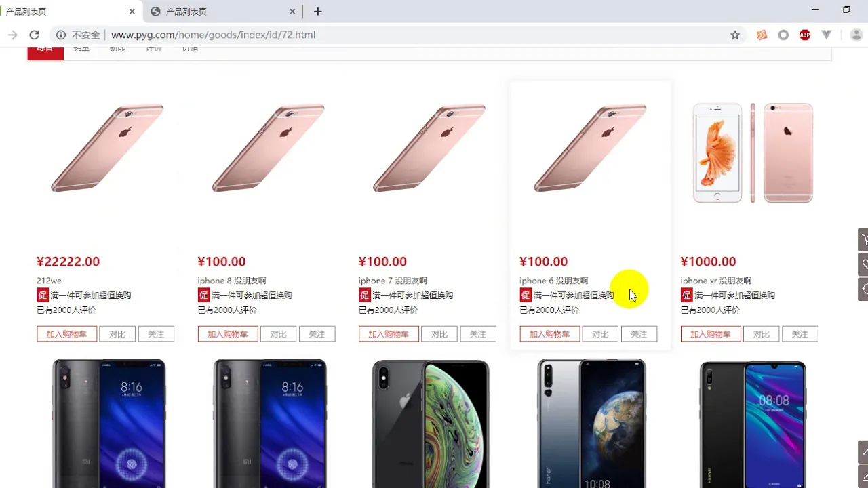
Task: Click the site security info icon
Action: (x=61, y=35)
